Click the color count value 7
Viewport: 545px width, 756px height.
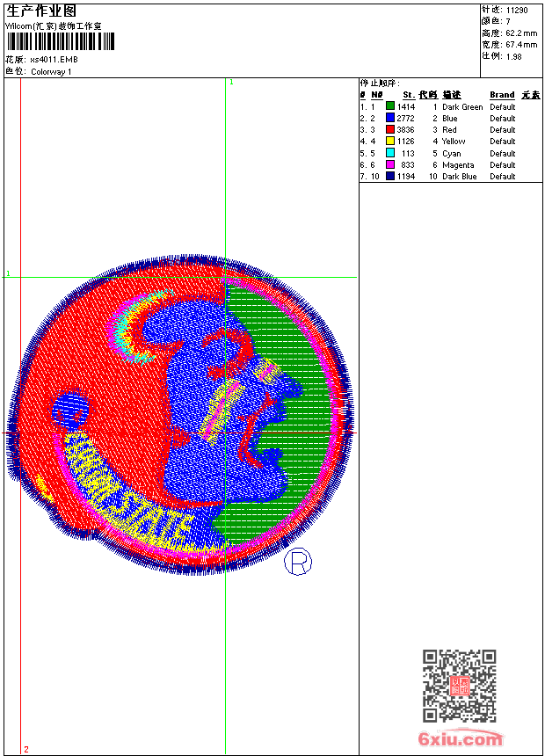508,22
